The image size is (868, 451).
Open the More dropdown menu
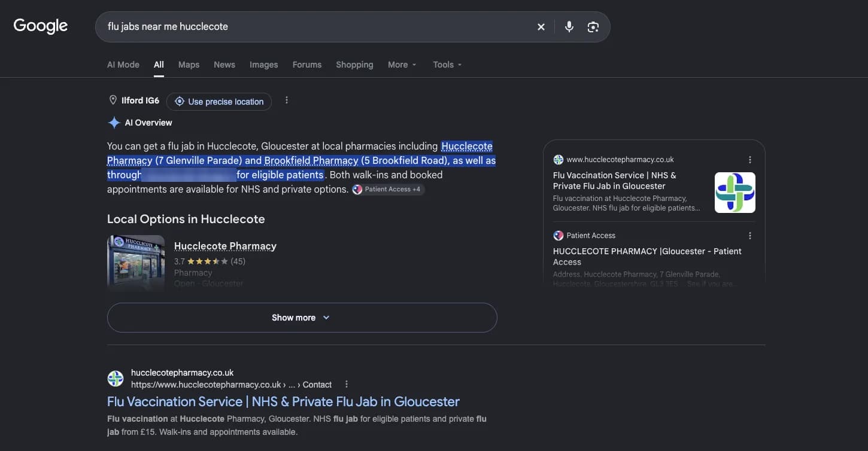402,65
